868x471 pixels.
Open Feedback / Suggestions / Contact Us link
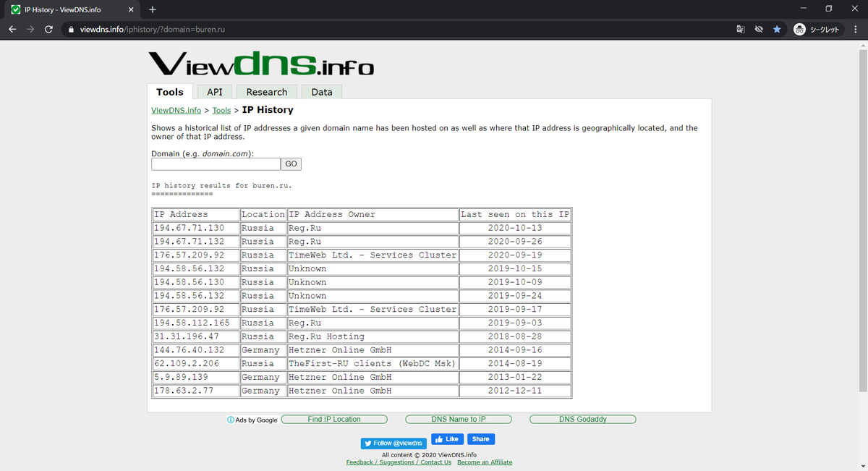point(399,462)
